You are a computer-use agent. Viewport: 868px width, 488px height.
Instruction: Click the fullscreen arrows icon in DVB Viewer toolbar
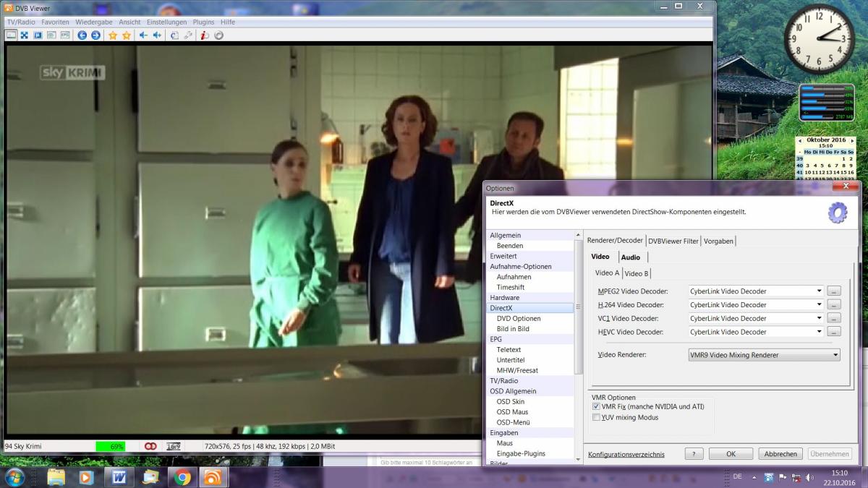click(24, 35)
